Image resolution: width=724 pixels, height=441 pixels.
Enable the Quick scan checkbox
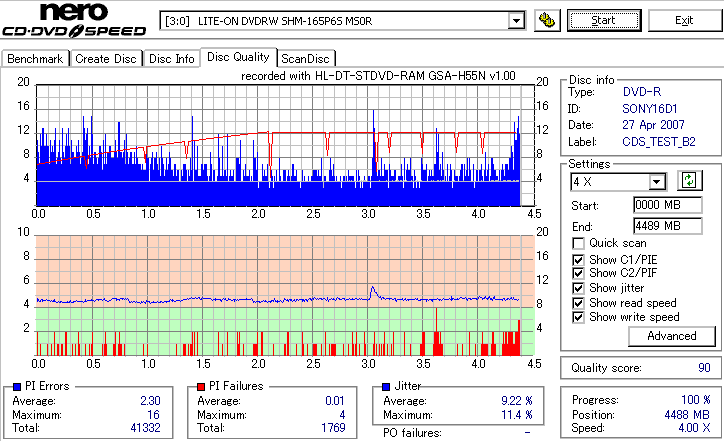(x=578, y=243)
